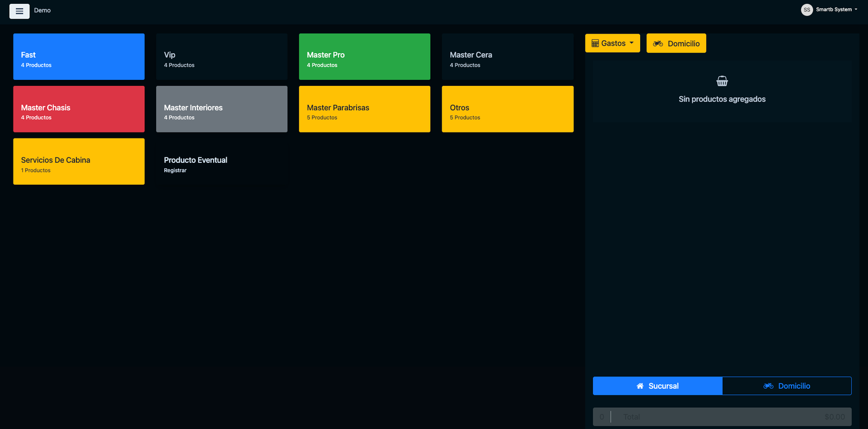Open the Fast category tile
The image size is (868, 429).
[79, 56]
